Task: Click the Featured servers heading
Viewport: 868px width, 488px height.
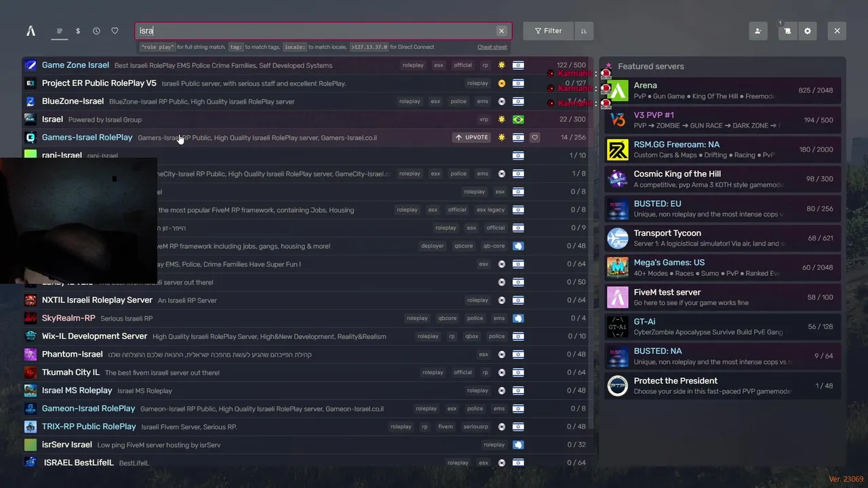Action: tap(650, 66)
